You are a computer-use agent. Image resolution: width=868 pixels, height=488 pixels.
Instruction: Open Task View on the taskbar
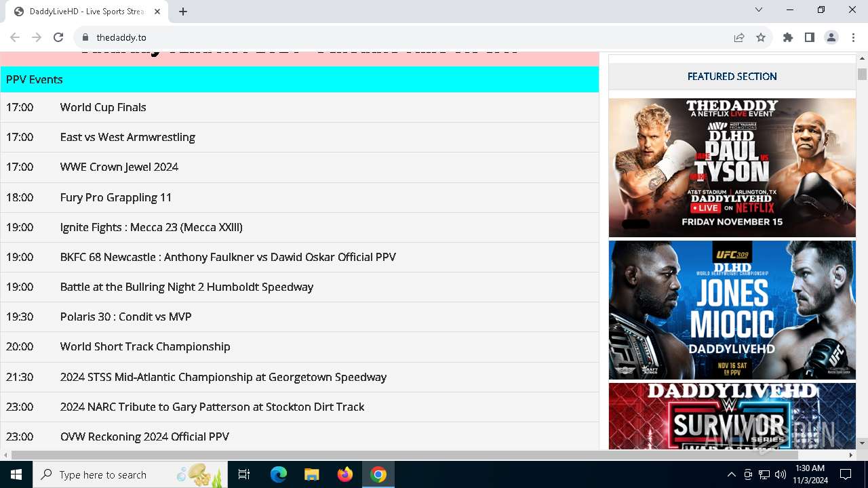click(244, 474)
